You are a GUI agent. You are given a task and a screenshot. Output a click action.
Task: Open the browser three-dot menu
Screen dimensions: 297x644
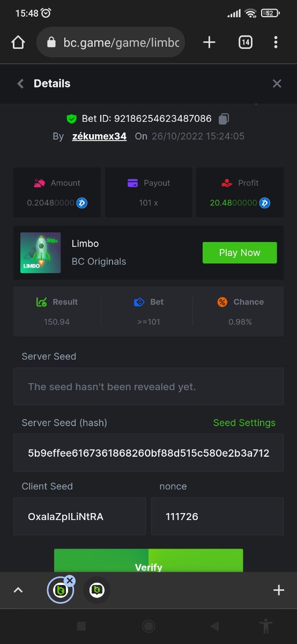click(x=276, y=42)
